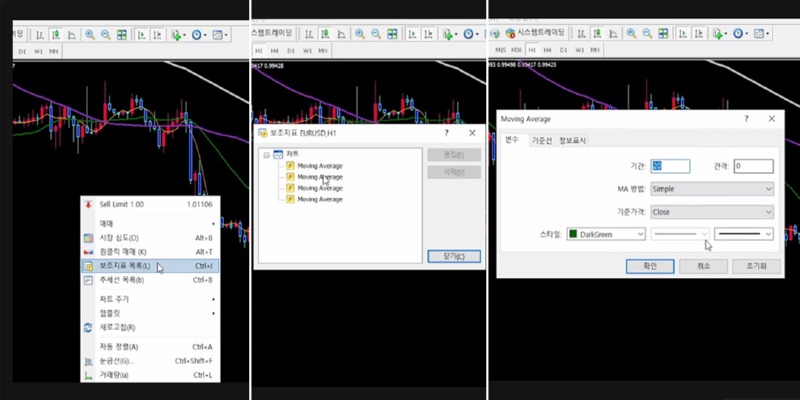This screenshot has width=800, height=400.
Task: Open indicators add dropdown in right panel
Action: [x=720, y=34]
